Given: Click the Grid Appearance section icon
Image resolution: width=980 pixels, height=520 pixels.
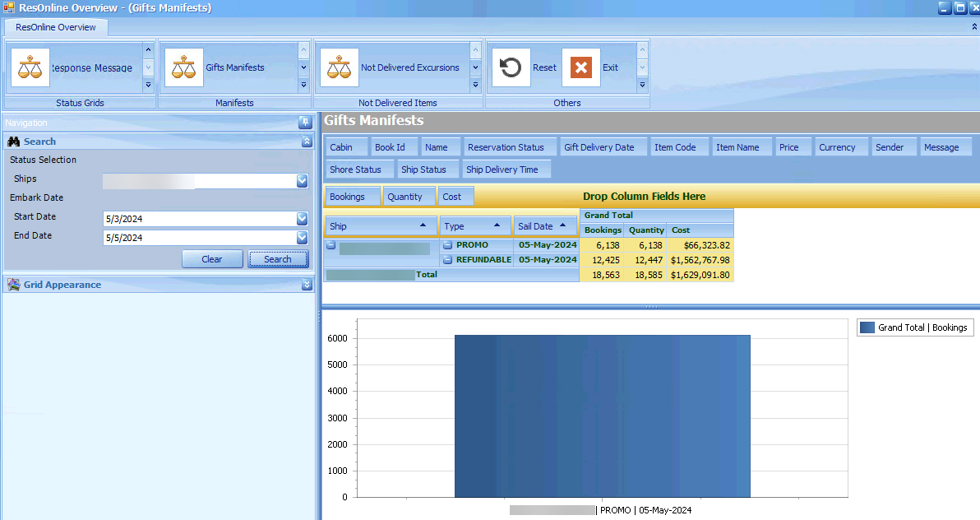Looking at the screenshot, I should tap(14, 285).
